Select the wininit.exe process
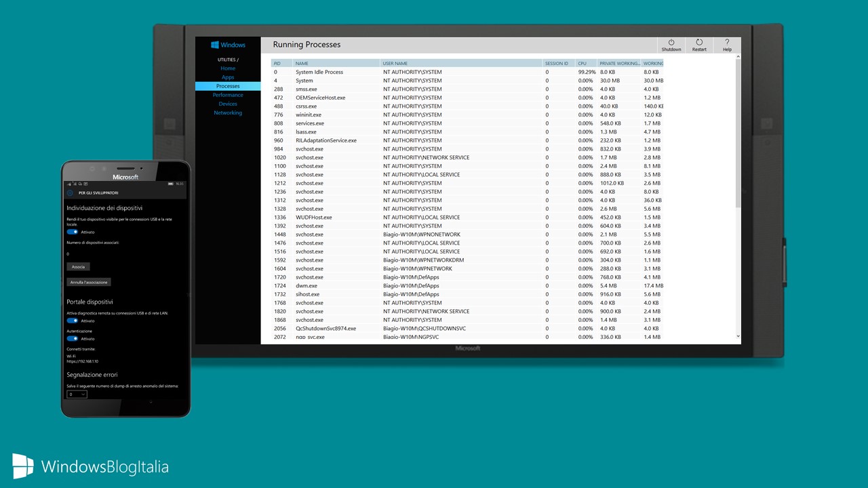Screen dimensions: 868x488 point(308,115)
